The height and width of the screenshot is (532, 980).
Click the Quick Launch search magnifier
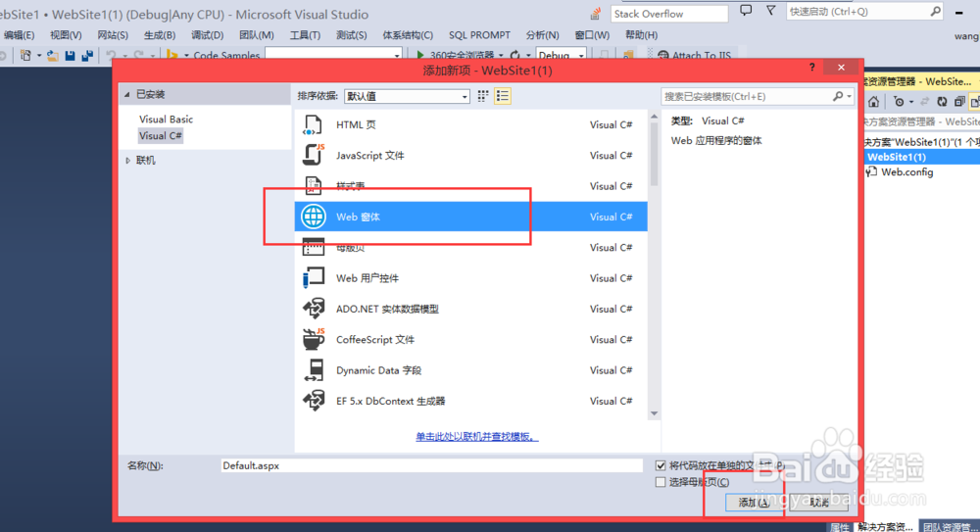click(935, 11)
